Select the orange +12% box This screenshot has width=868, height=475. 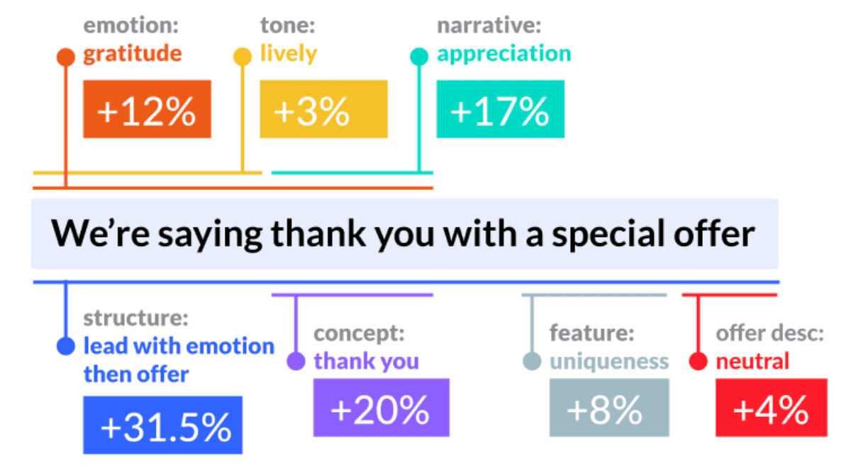tap(147, 109)
